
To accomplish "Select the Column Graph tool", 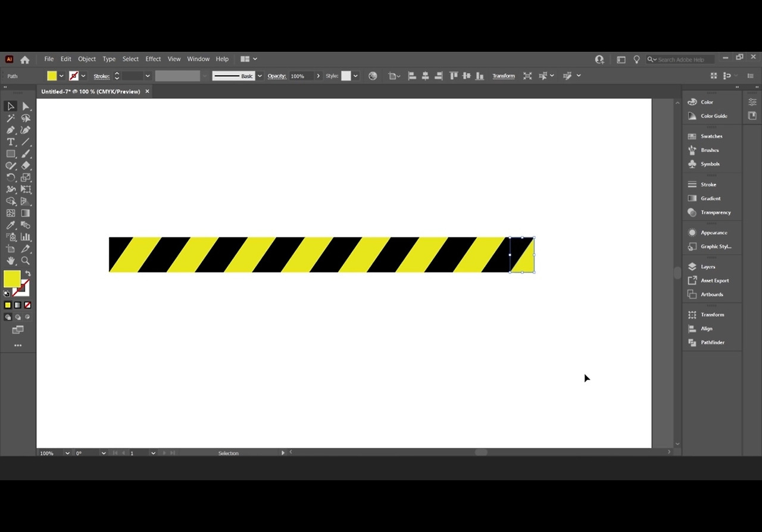I will tap(26, 237).
